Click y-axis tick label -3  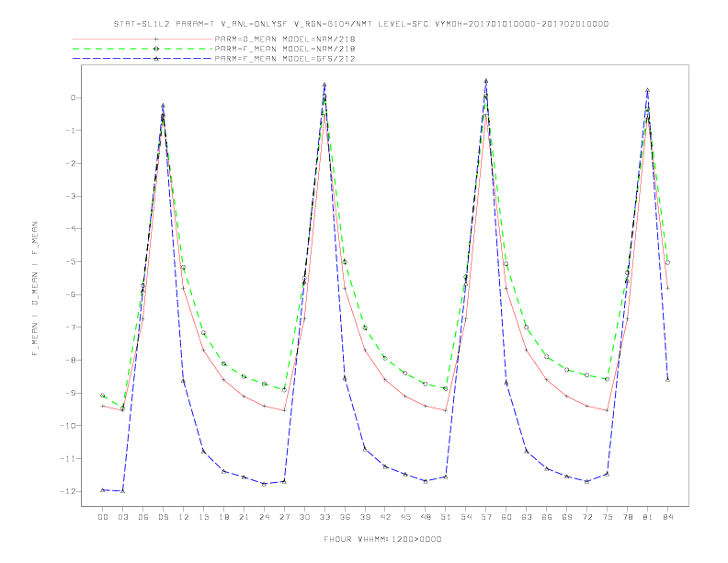coord(70,196)
